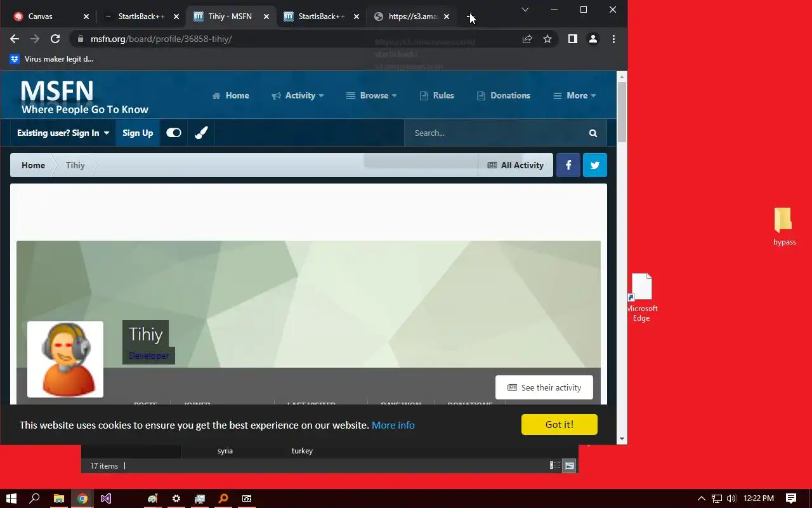
Task: Open the More info cookie link
Action: point(393,425)
